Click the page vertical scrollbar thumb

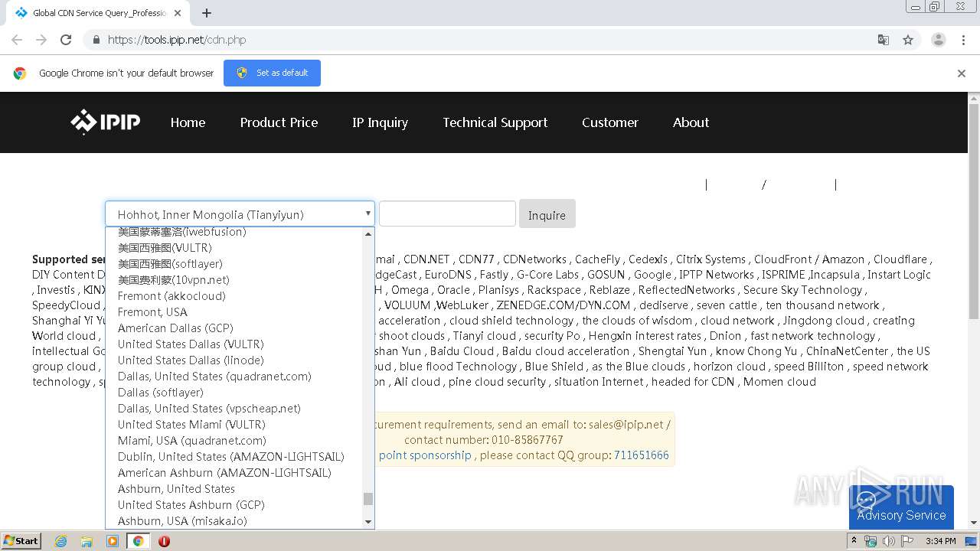[x=974, y=210]
